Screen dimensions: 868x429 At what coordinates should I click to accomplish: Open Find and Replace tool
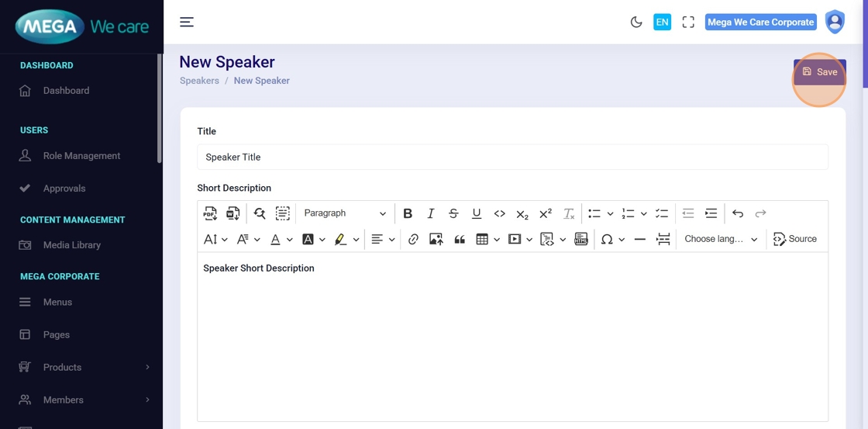[x=260, y=213]
